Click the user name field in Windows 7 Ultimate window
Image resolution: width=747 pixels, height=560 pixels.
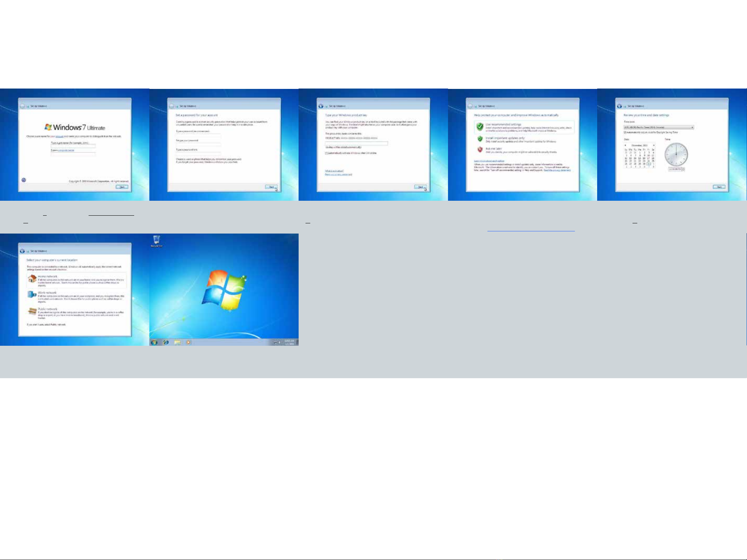point(73,146)
